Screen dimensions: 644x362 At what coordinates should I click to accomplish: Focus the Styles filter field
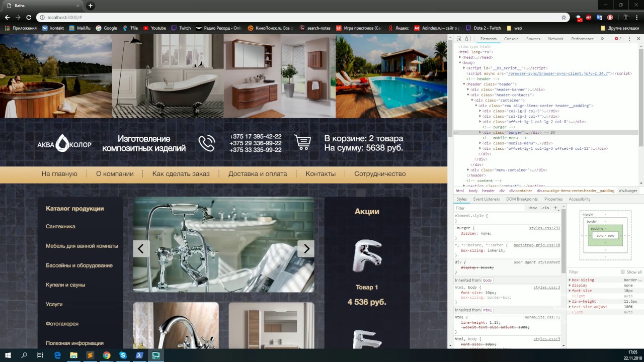pyautogui.click(x=489, y=208)
